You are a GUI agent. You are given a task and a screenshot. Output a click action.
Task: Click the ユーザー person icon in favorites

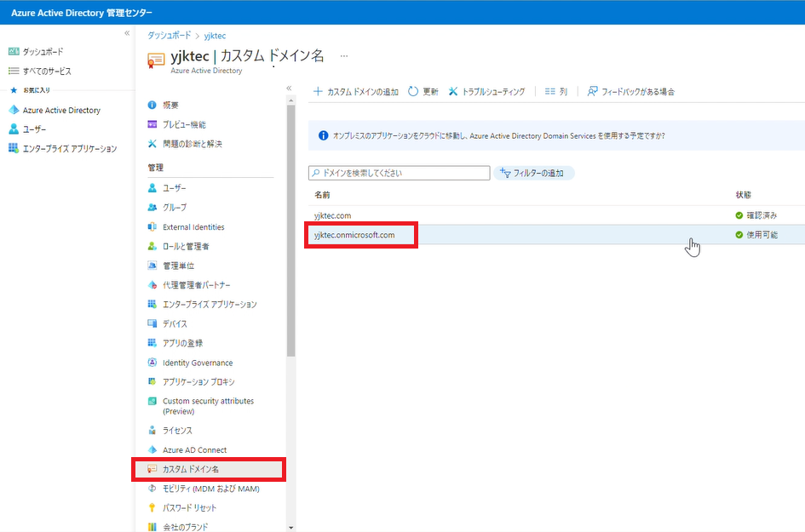pyautogui.click(x=14, y=129)
